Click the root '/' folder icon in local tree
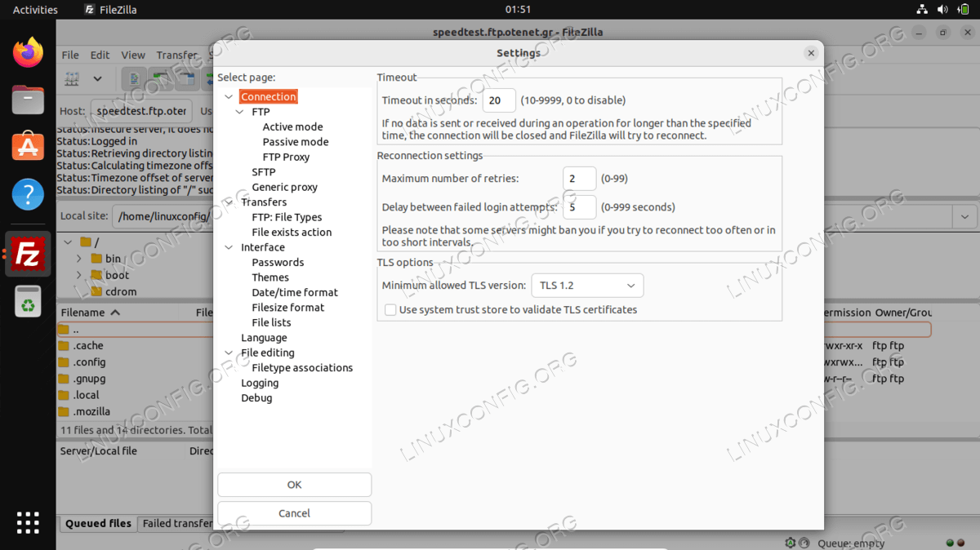980x550 pixels. click(86, 242)
